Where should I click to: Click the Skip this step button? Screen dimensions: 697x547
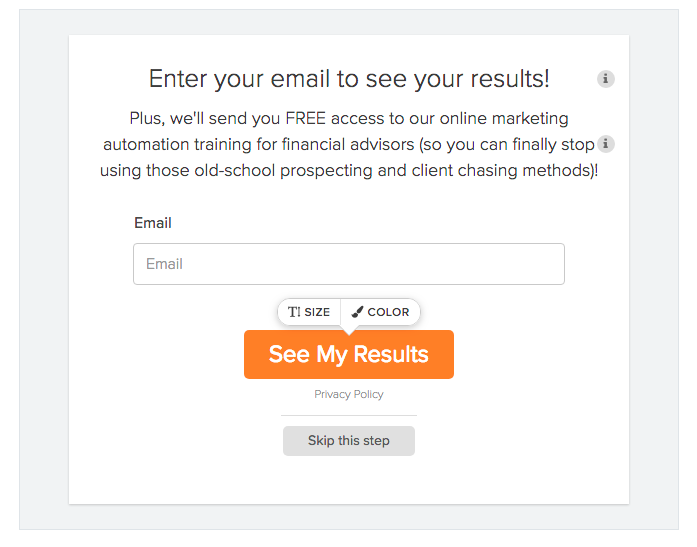(x=349, y=441)
